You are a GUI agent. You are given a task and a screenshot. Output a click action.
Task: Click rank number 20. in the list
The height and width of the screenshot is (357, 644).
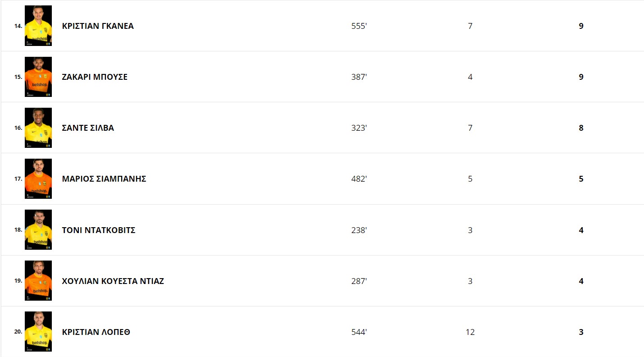18,332
